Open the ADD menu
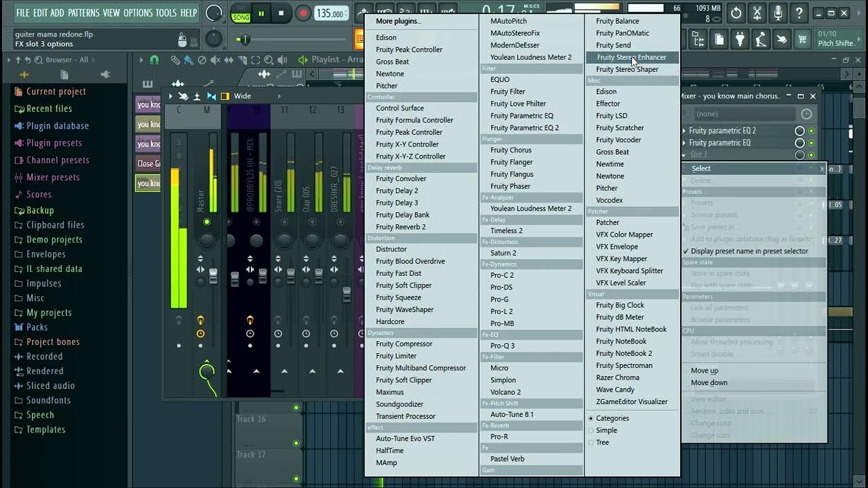868x488 pixels. pyautogui.click(x=58, y=13)
